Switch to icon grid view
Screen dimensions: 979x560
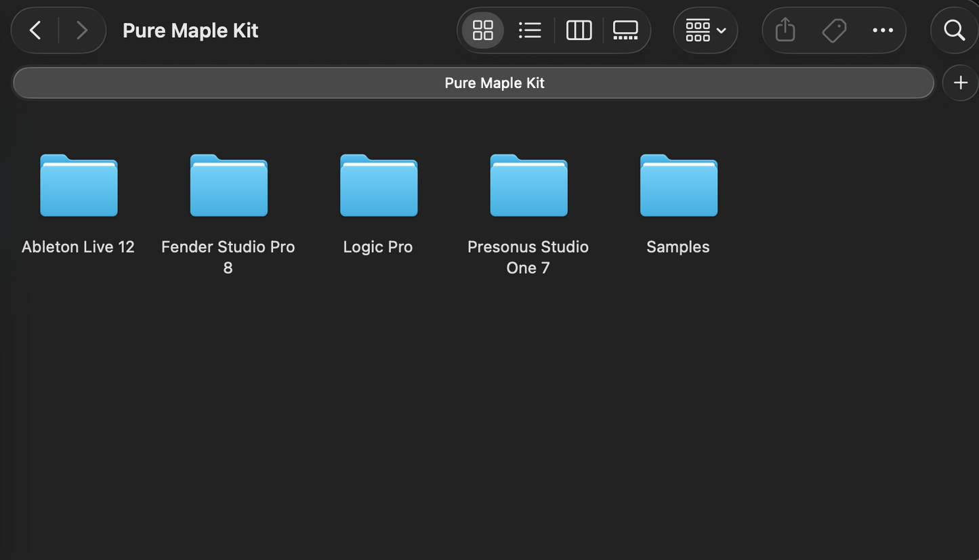482,30
